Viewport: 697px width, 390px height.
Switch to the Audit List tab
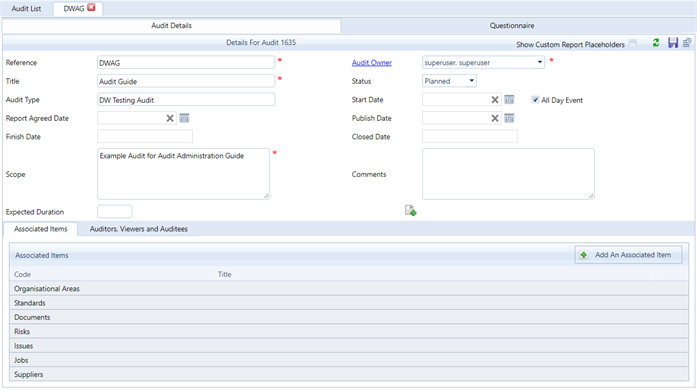click(x=26, y=8)
